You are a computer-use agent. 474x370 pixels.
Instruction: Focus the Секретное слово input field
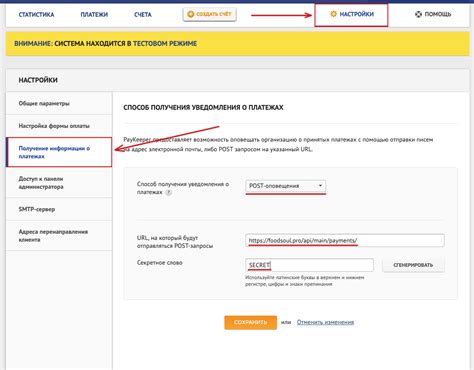tap(309, 265)
